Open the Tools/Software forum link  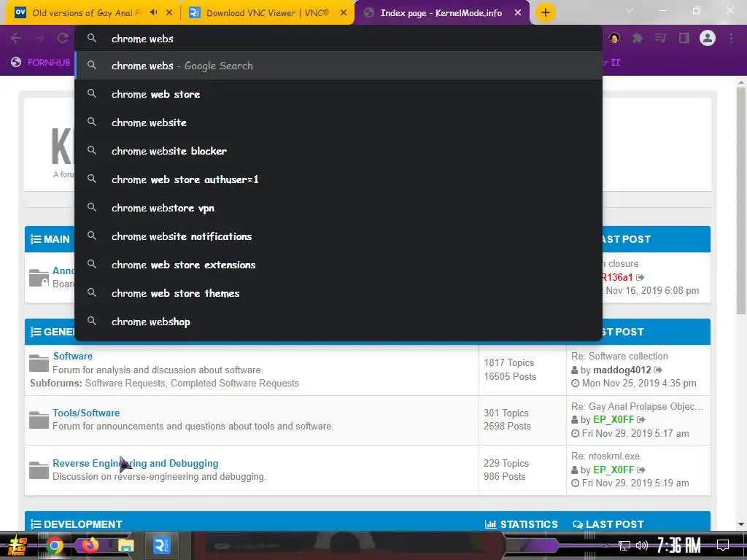point(86,413)
